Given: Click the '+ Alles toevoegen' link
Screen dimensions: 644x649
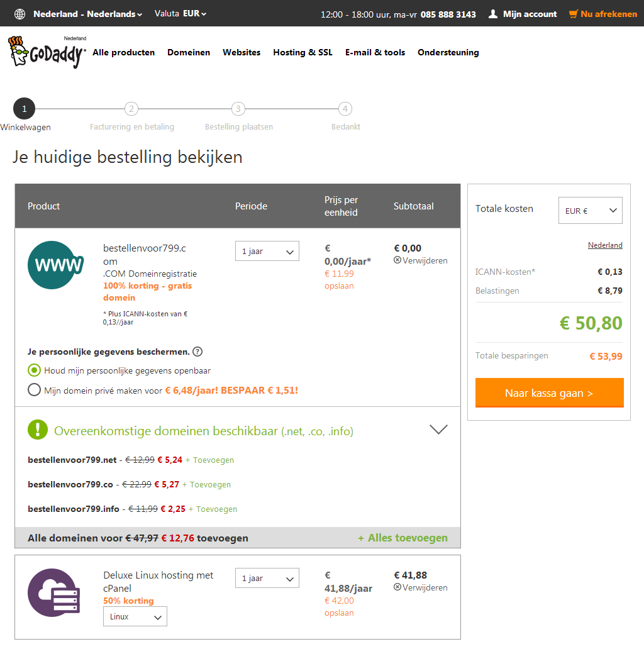Looking at the screenshot, I should coord(402,538).
